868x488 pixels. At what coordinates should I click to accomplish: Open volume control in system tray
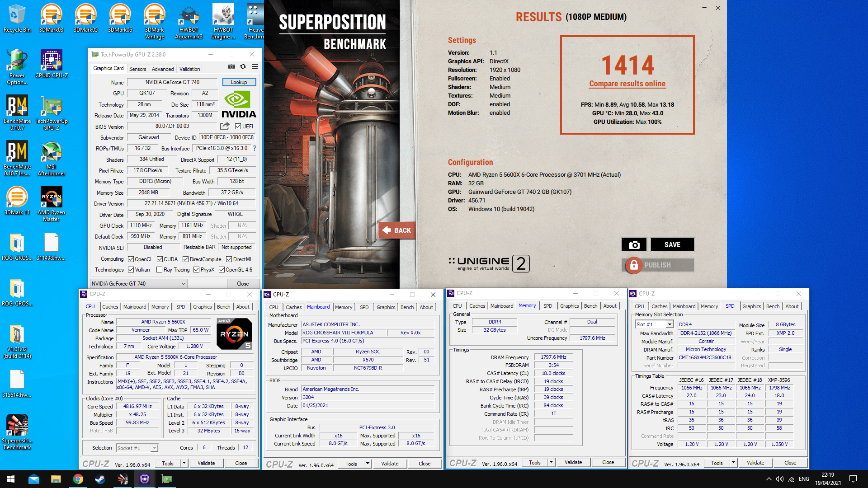tap(780, 479)
